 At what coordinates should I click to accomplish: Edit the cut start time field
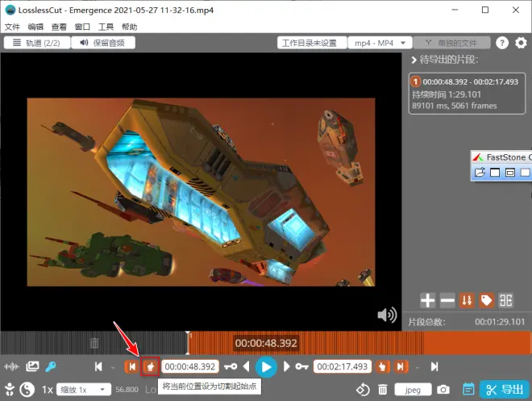190,366
